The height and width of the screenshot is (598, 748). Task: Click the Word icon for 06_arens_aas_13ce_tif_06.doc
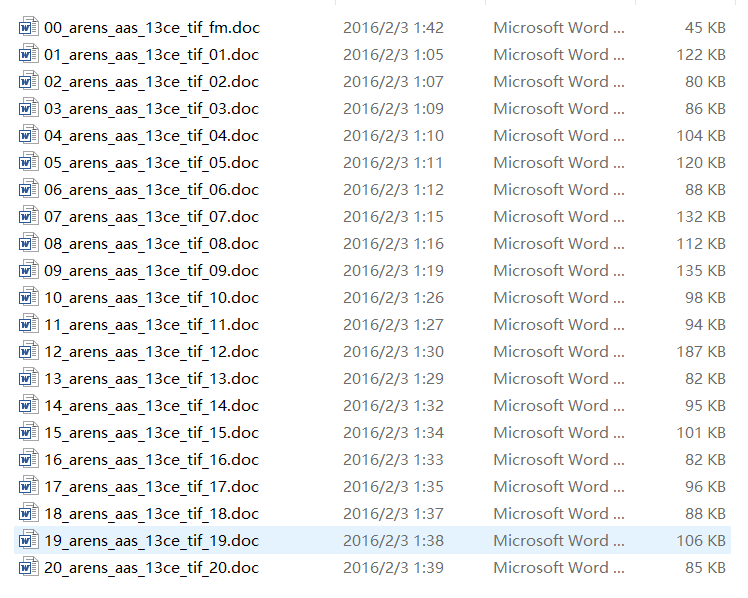[28, 190]
